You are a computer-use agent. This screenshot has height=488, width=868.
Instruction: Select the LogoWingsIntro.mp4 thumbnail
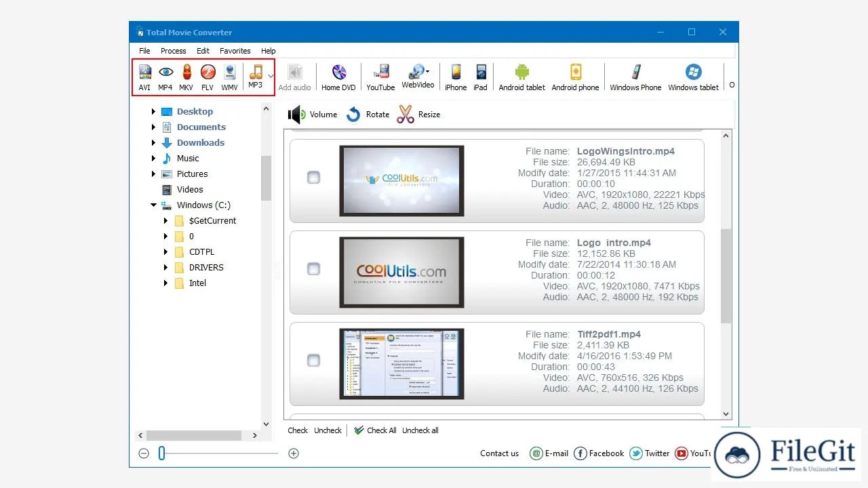click(x=401, y=180)
